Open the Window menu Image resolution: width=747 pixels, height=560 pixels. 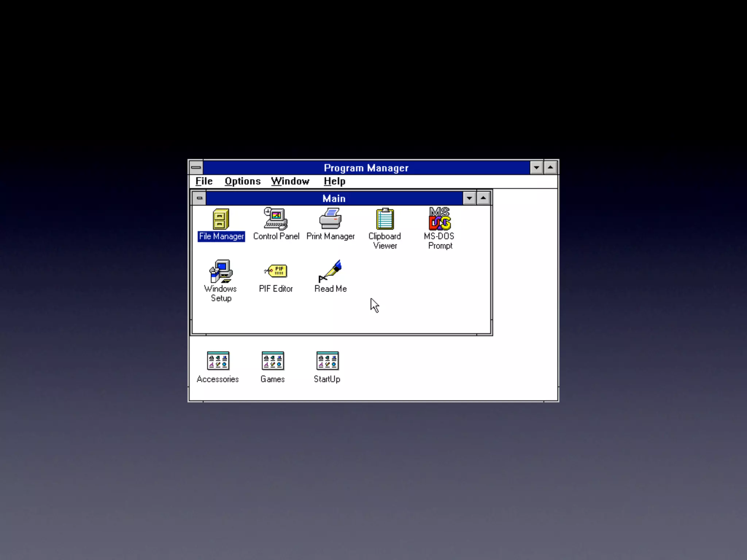point(290,181)
